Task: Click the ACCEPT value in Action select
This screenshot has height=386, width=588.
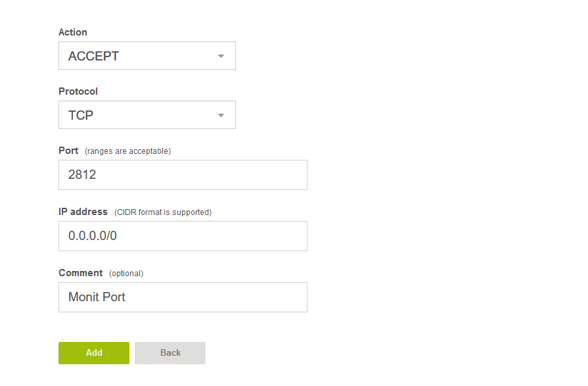Action: click(x=94, y=57)
